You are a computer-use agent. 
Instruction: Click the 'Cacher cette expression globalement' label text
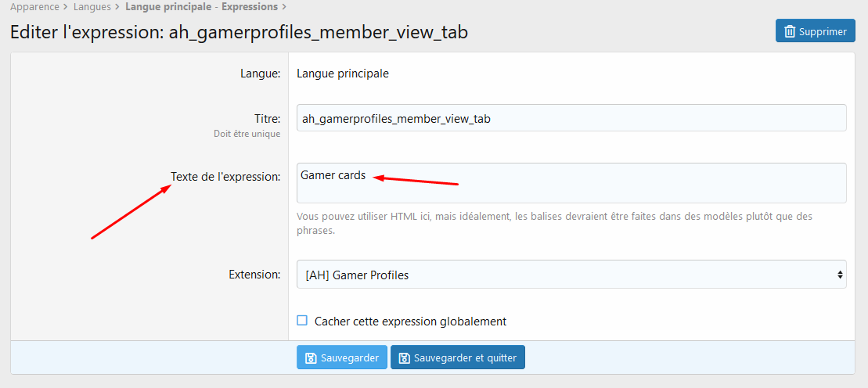point(410,321)
